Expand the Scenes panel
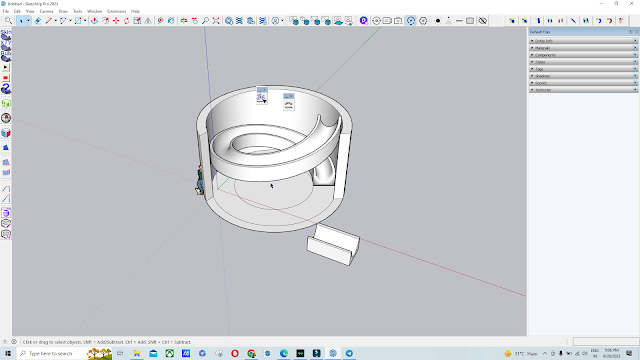This screenshot has height=360, width=640. click(x=584, y=82)
